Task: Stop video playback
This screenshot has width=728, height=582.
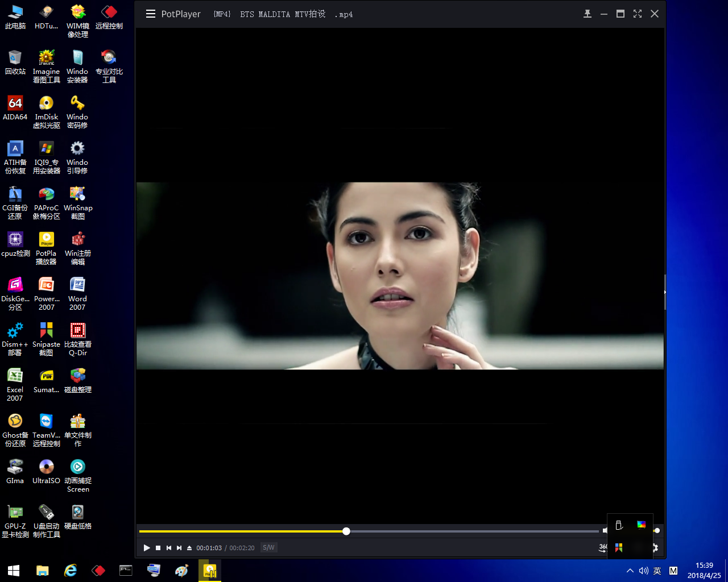Action: pos(158,548)
